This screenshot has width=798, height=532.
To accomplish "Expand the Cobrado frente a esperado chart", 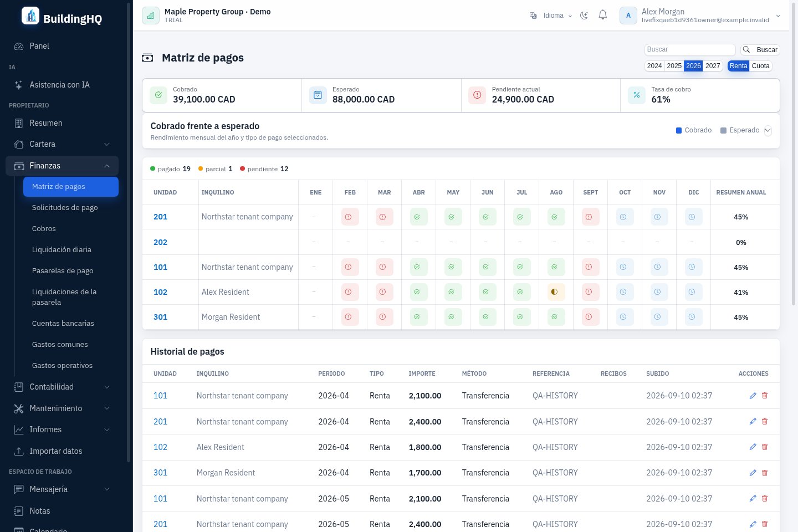I will (768, 131).
